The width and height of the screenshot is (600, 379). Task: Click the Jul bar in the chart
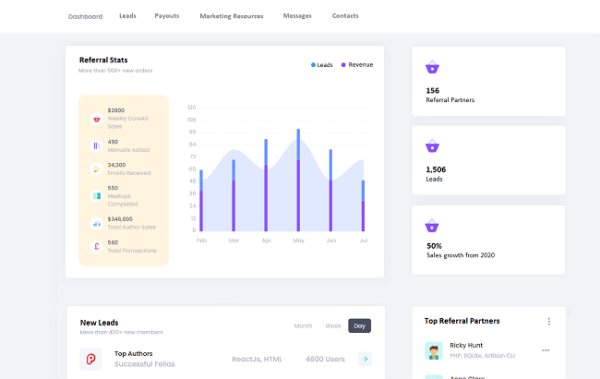(363, 206)
